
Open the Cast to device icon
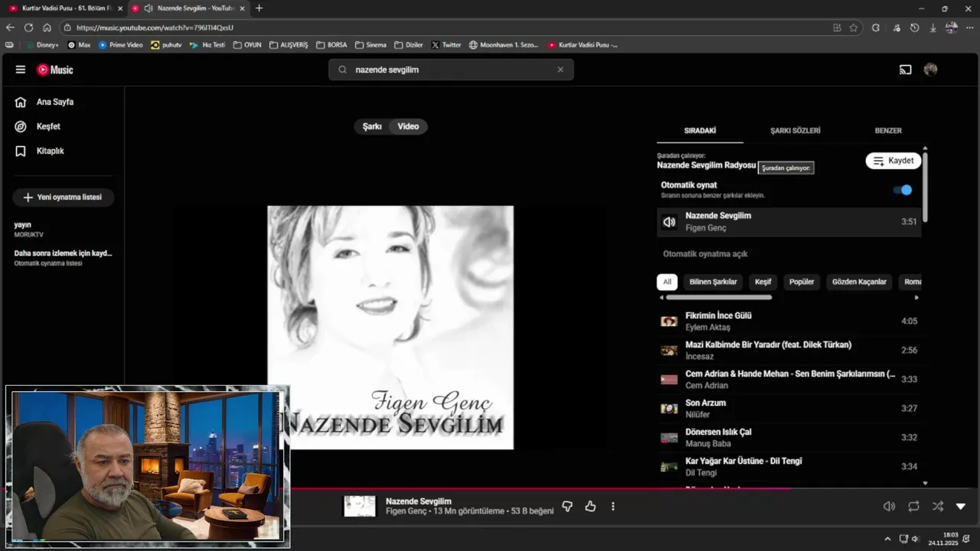click(x=905, y=70)
